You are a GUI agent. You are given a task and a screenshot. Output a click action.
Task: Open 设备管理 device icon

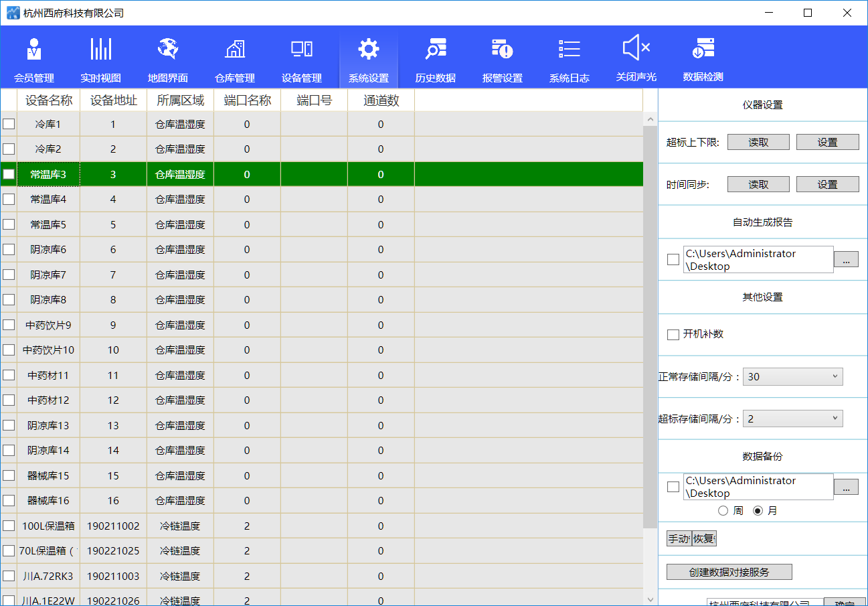(302, 49)
